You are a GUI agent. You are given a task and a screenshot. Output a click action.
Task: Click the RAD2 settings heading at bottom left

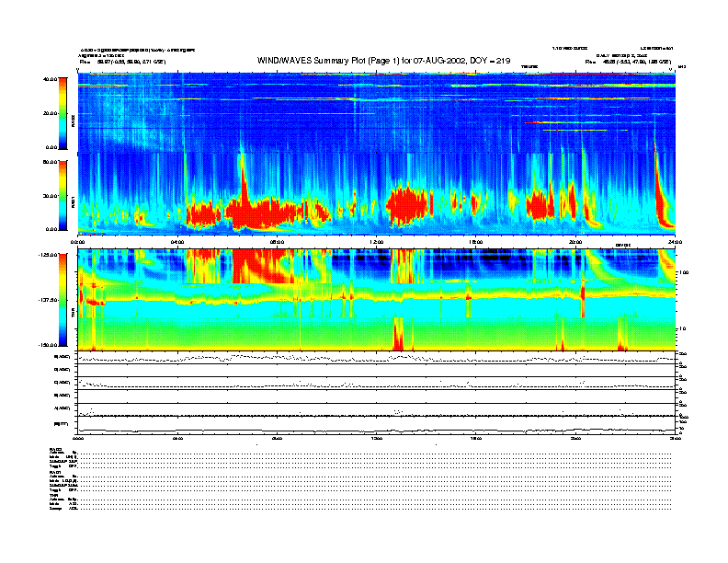[x=56, y=449]
